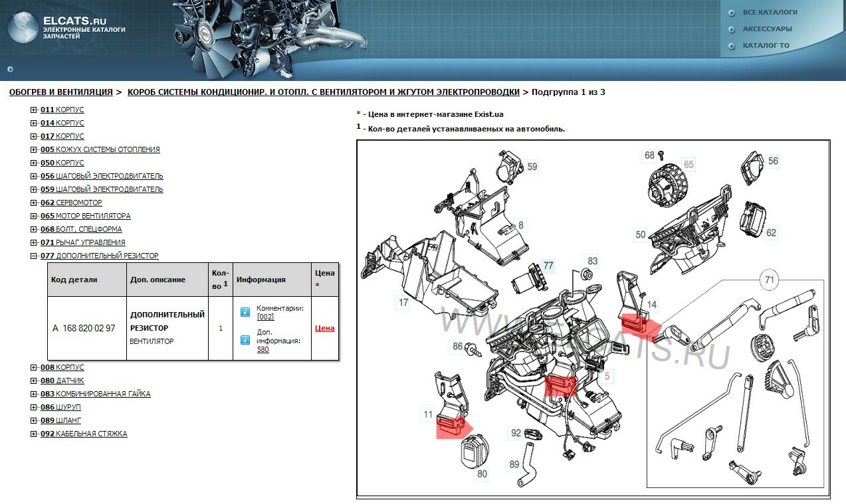The image size is (846, 504).
Task: Select part label 5 in diagram
Action: tap(606, 377)
